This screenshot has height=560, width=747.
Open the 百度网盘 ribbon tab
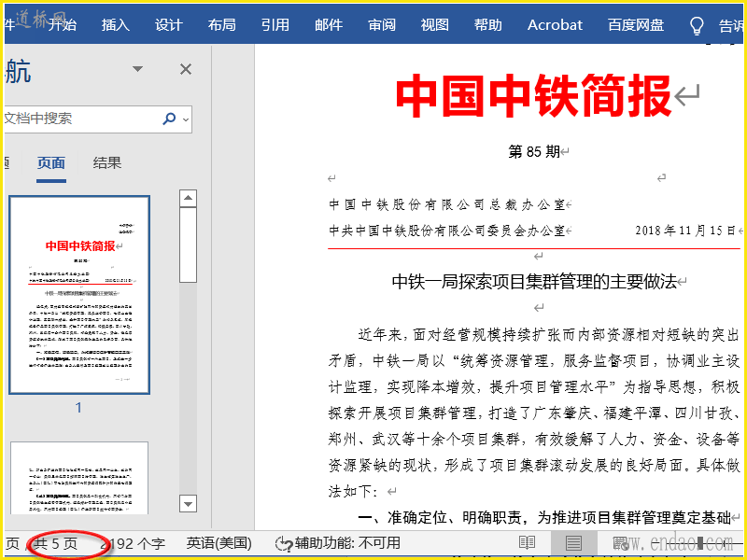(x=636, y=25)
